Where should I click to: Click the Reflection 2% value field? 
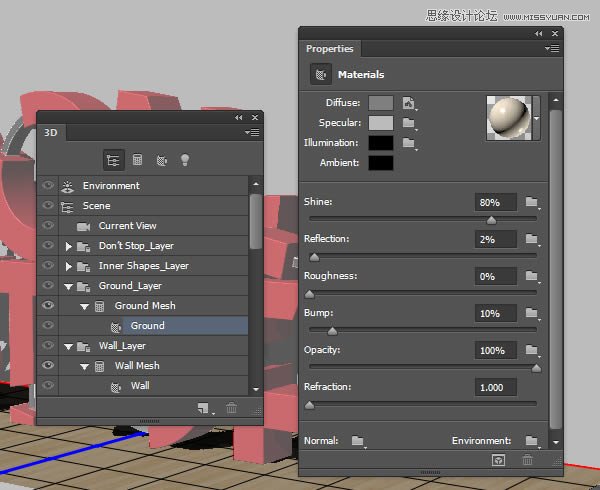tap(496, 239)
